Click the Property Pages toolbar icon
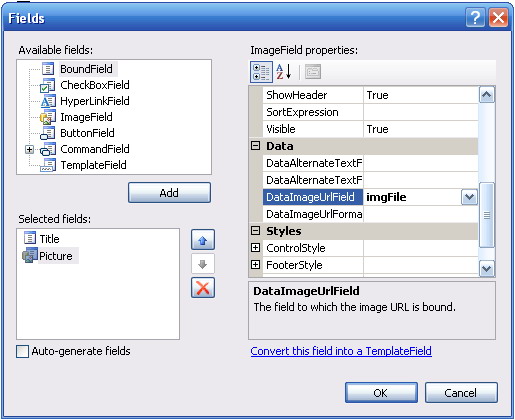Screen dimensions: 515x420 (x=313, y=72)
